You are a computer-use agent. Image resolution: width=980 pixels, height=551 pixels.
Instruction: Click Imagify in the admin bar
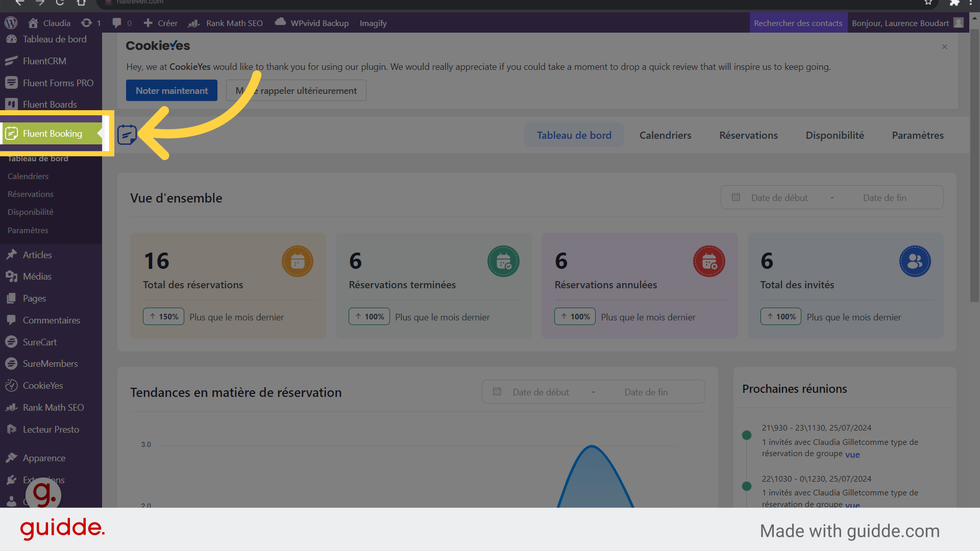(373, 23)
